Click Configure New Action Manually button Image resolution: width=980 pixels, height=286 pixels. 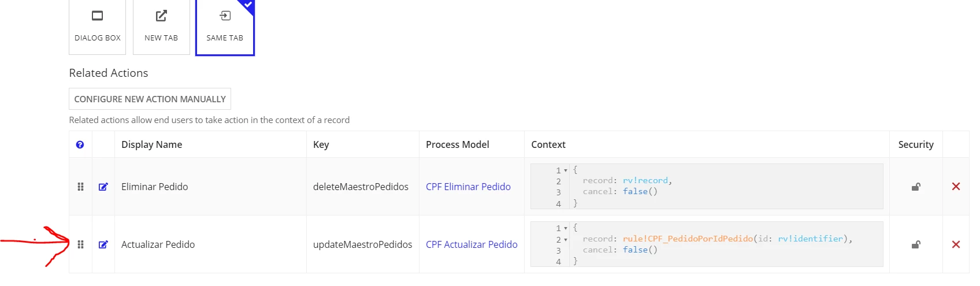(x=150, y=99)
